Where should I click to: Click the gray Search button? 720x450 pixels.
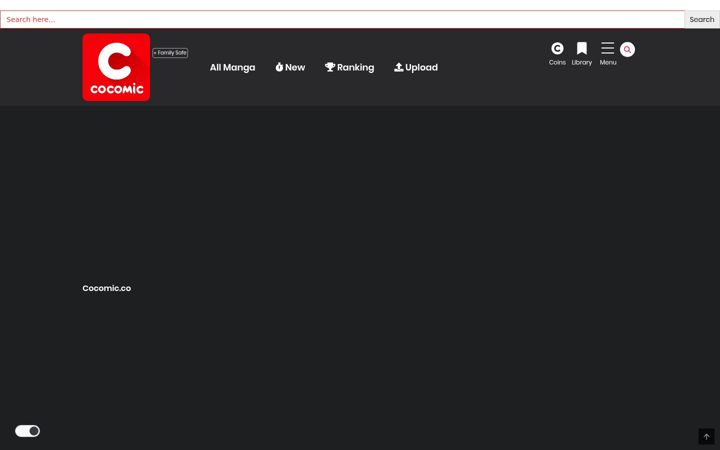pos(702,19)
